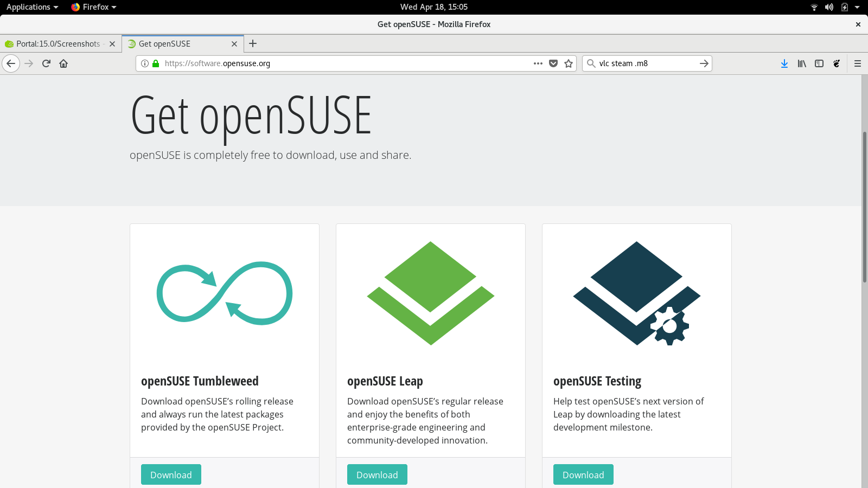Download openSUSE Tumbleweed
This screenshot has width=868, height=488.
[x=170, y=474]
